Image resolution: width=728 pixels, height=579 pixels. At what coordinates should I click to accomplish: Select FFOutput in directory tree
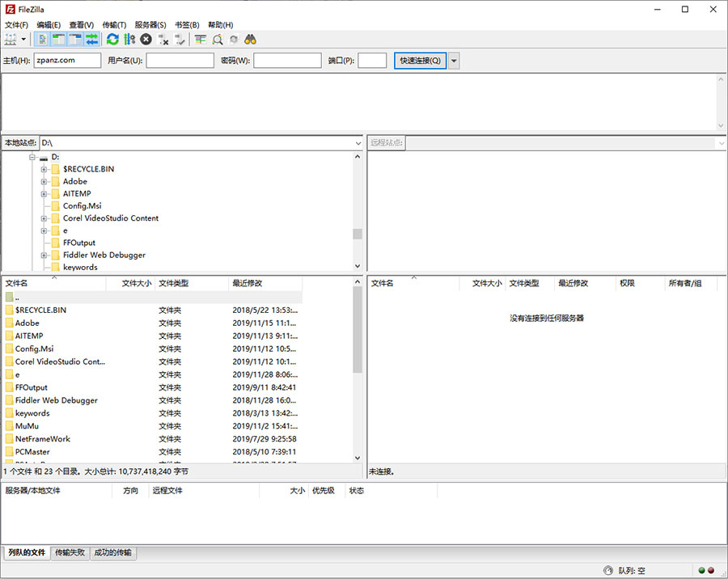coord(79,243)
